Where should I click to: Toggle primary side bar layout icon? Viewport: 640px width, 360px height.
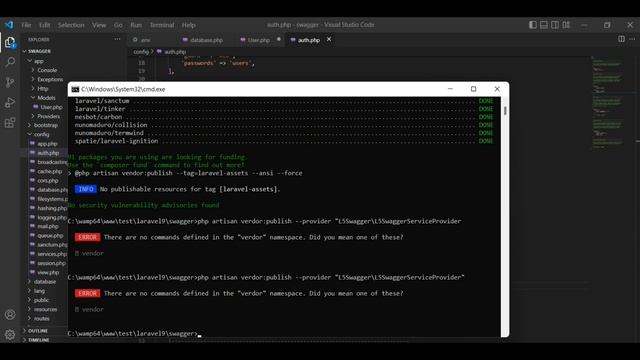[x=533, y=25]
